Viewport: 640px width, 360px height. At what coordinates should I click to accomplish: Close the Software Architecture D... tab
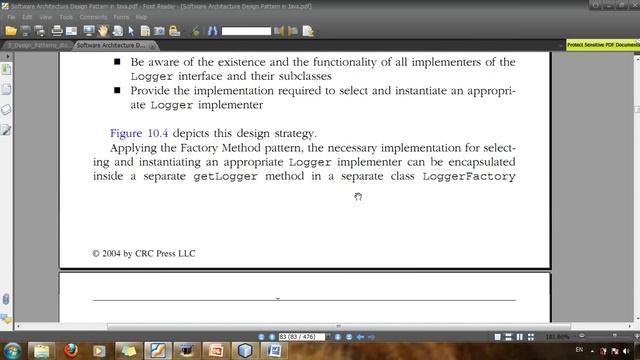(x=153, y=46)
